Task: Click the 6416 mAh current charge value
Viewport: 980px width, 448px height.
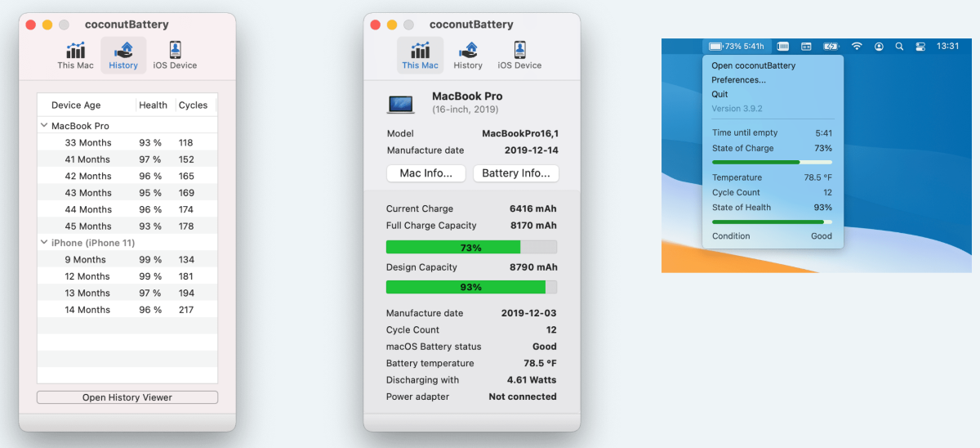Action: pos(533,208)
